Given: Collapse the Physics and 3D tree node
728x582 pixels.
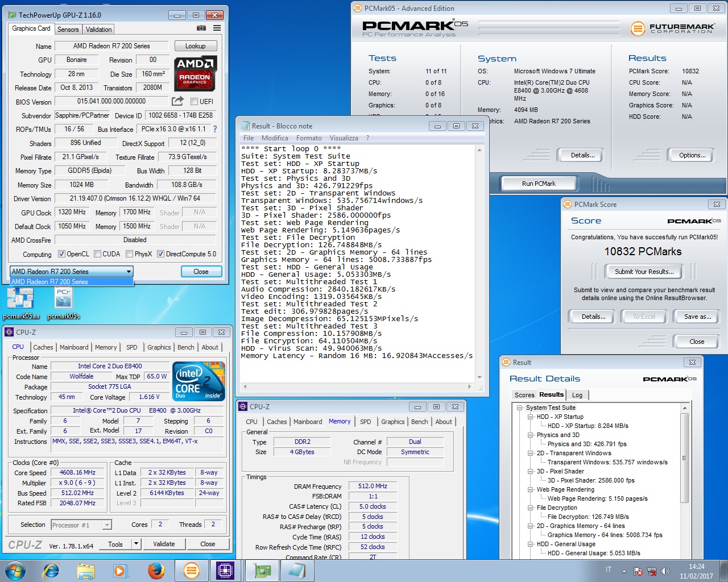Looking at the screenshot, I should pyautogui.click(x=531, y=435).
